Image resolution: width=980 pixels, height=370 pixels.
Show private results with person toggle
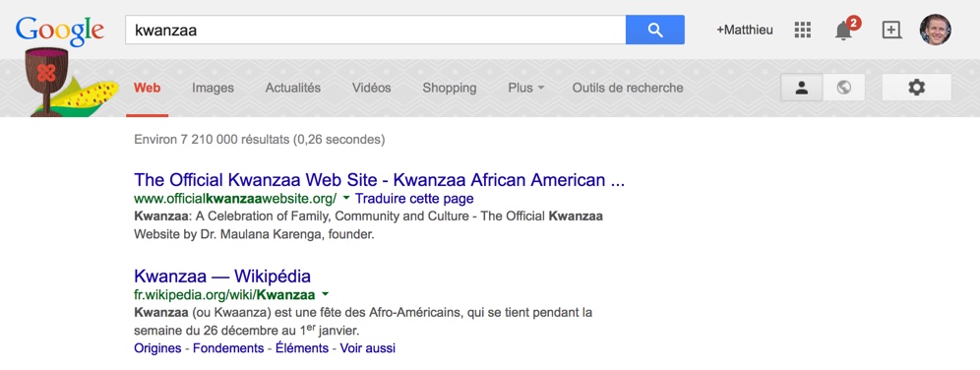(x=802, y=88)
